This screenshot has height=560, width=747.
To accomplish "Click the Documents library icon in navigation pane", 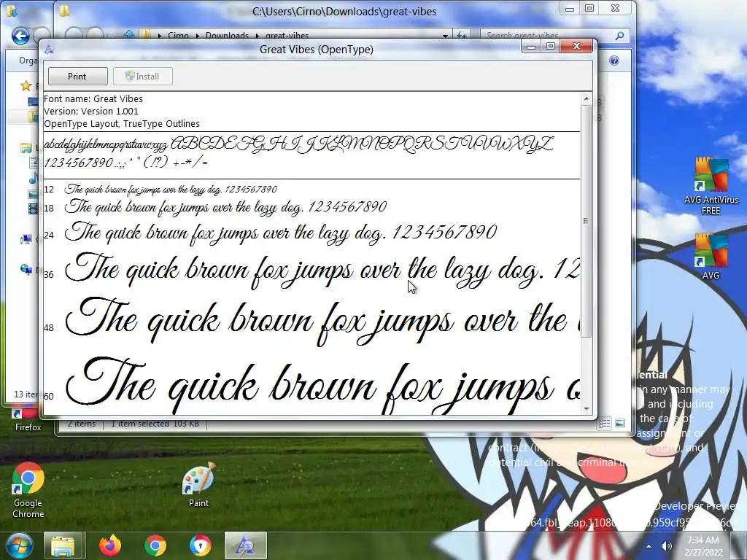I will [34, 163].
